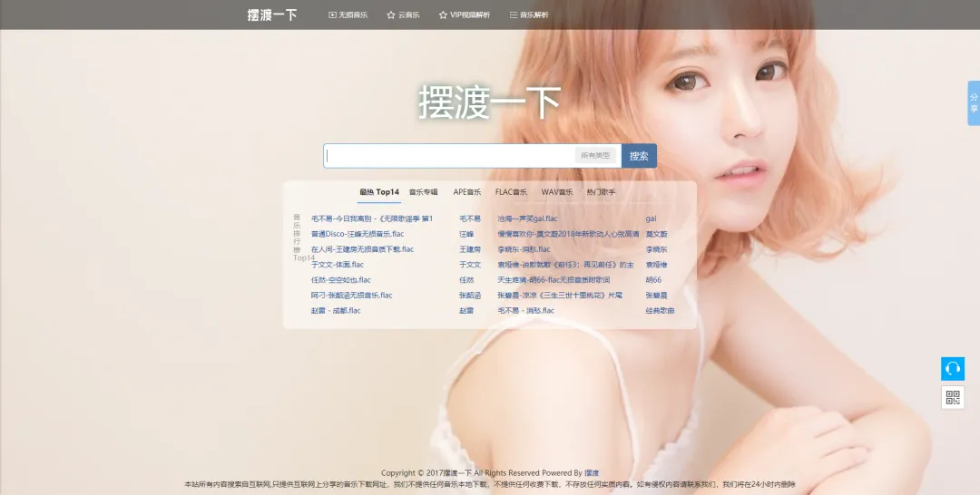Click artist link 李晓东
The image size is (980, 495).
click(x=656, y=249)
